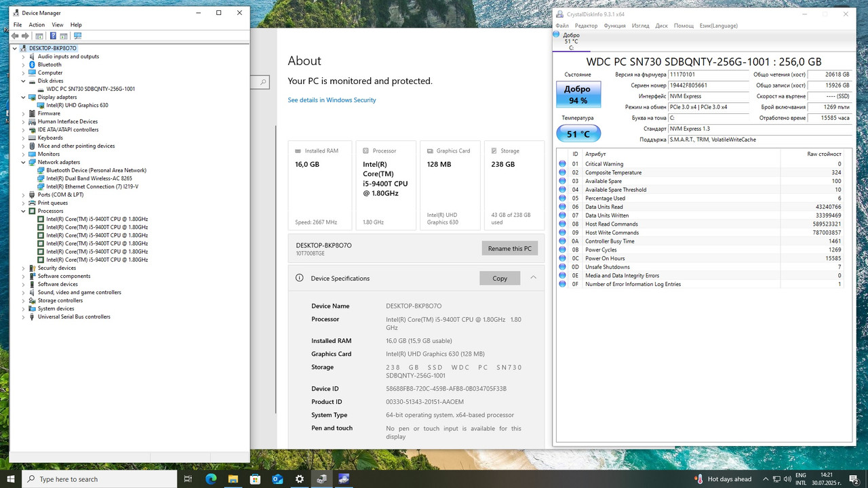Expand the Audio inputs and outputs node
868x488 pixels.
coord(24,56)
